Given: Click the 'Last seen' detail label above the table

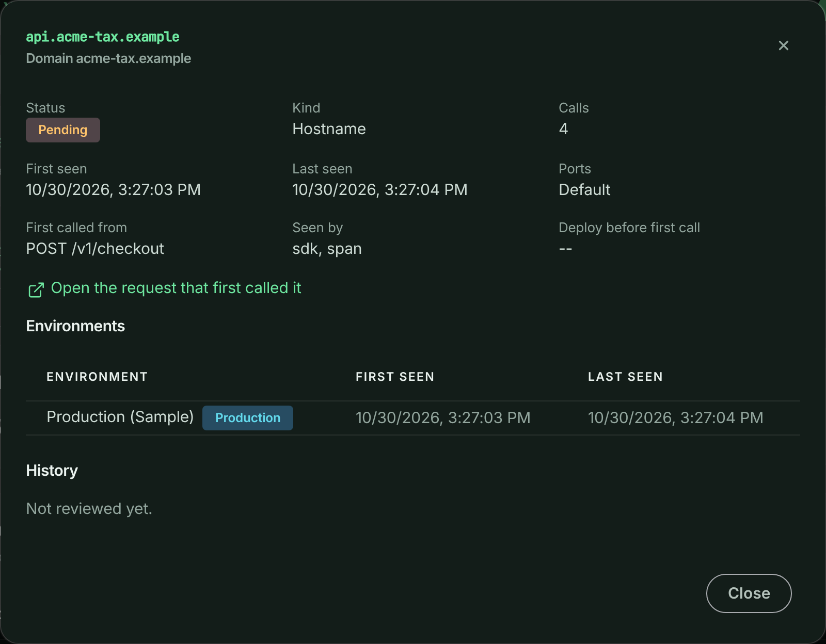Looking at the screenshot, I should 322,169.
